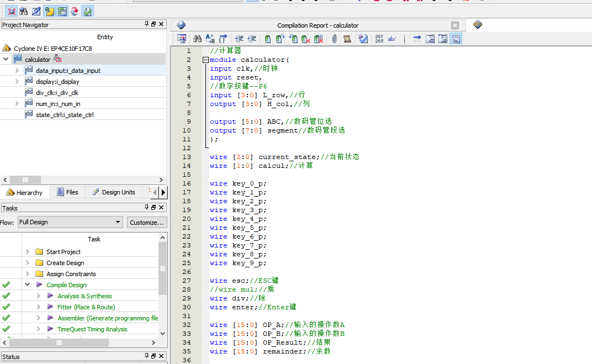Collapse the calculator top-level entity
The image size is (592, 364).
pyautogui.click(x=6, y=59)
